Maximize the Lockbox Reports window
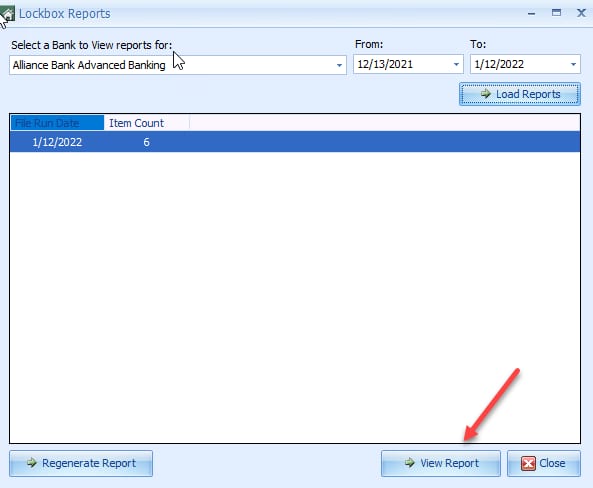The height and width of the screenshot is (488, 593). pyautogui.click(x=556, y=13)
